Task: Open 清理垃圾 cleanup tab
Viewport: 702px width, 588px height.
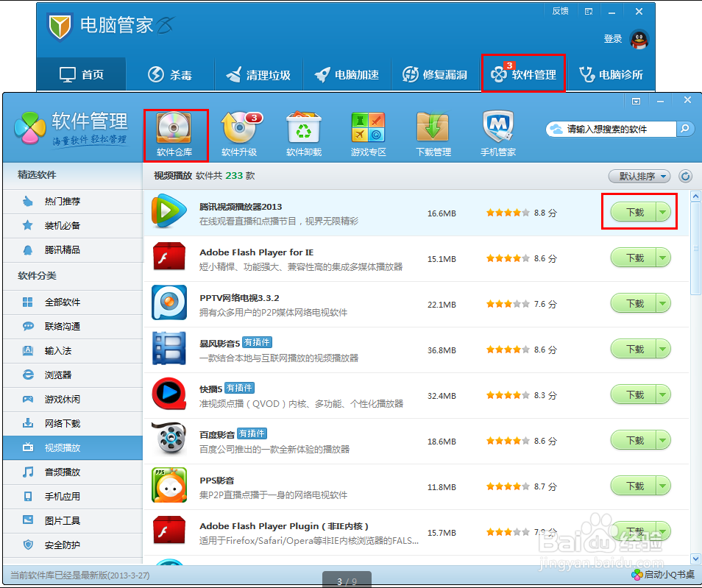Action: point(259,74)
